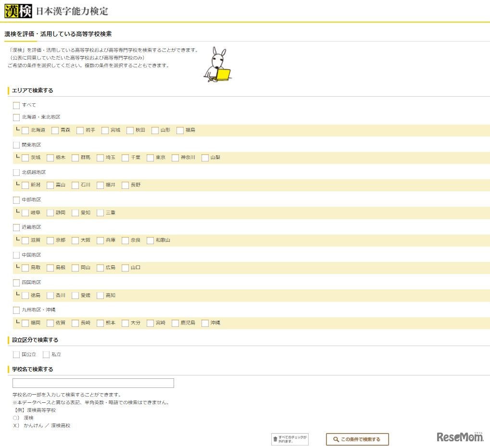The height and width of the screenshot is (448, 490).
Task: Check the 中国地区 region checkbox
Action: pyautogui.click(x=16, y=255)
